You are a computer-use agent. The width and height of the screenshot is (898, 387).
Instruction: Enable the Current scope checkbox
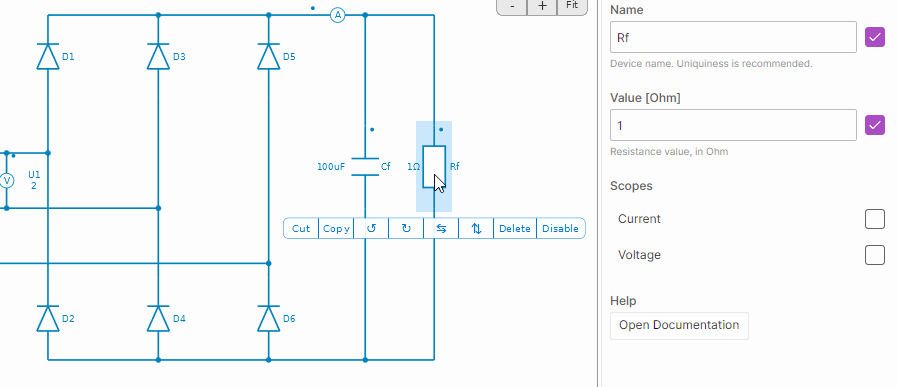point(875,219)
